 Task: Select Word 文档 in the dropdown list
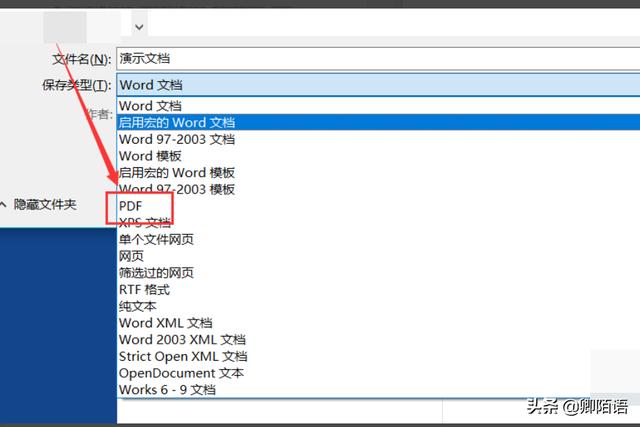150,106
